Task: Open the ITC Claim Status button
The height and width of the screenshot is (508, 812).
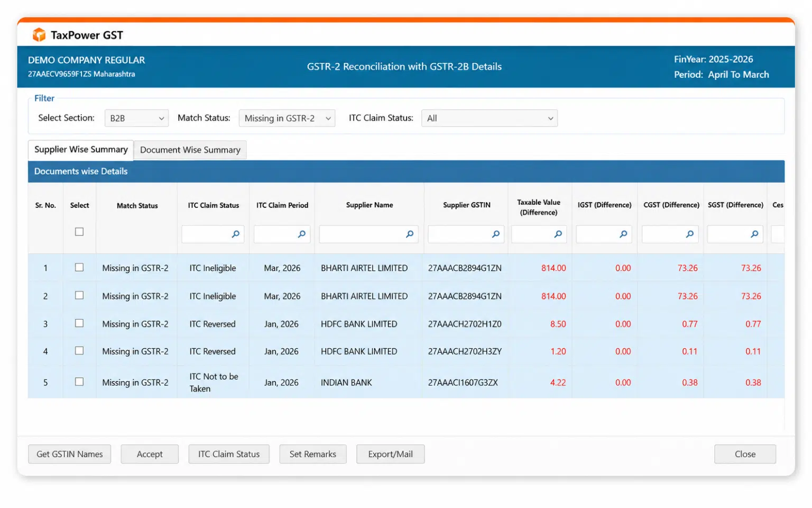Action: point(229,454)
